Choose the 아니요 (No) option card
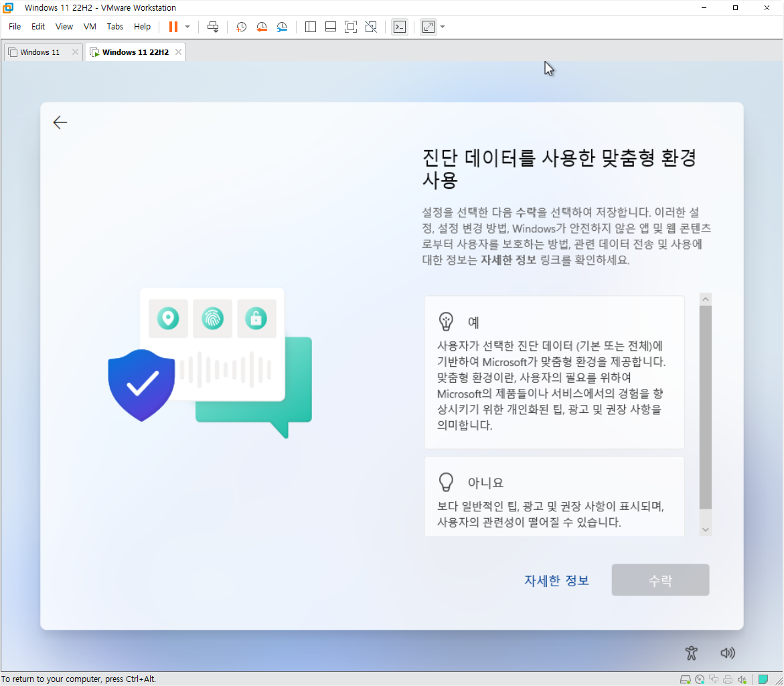Image resolution: width=784 pixels, height=686 pixels. coord(554,497)
